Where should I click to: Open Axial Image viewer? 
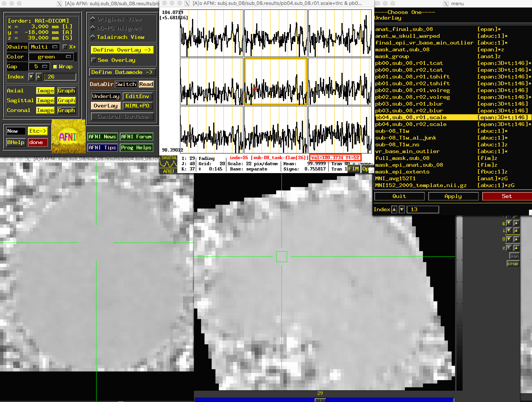(x=45, y=91)
